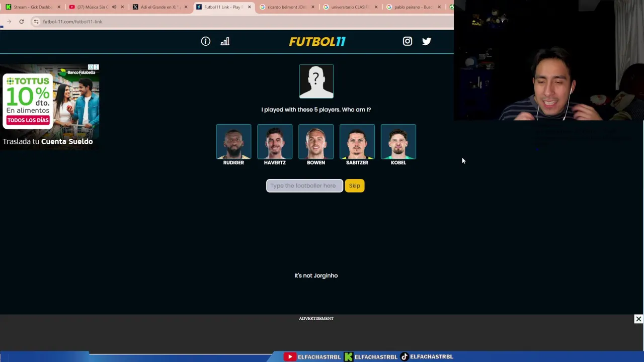
Task: Close the ricardo belmont tab
Action: tap(312, 7)
